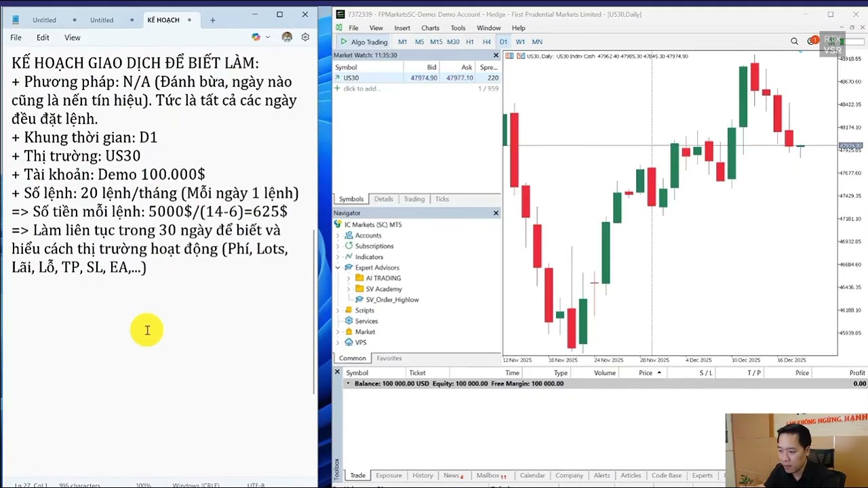Expand the VPS node
This screenshot has width=868, height=488.
[338, 342]
